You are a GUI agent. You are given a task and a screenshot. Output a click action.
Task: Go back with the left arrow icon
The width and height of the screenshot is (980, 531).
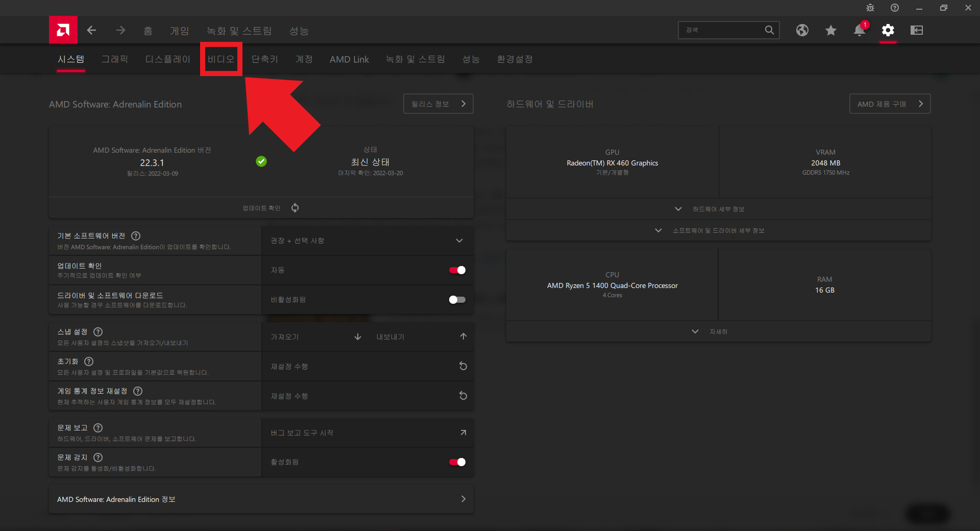click(x=91, y=30)
